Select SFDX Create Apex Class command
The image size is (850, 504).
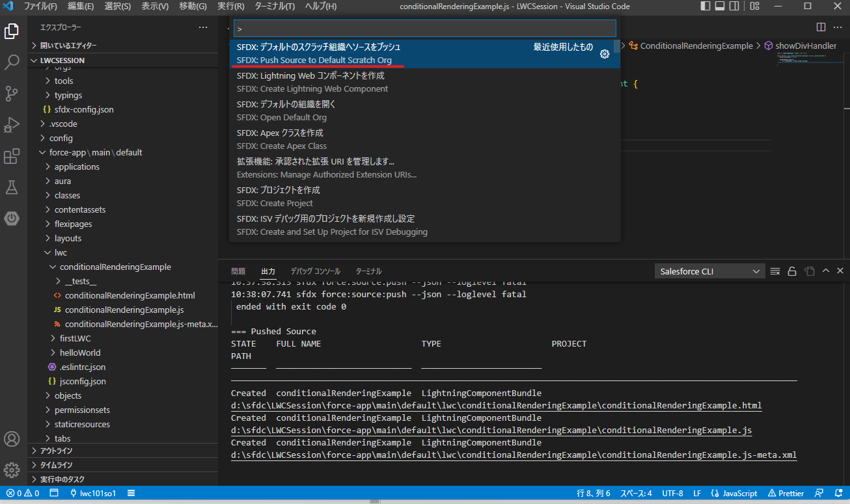[425, 140]
